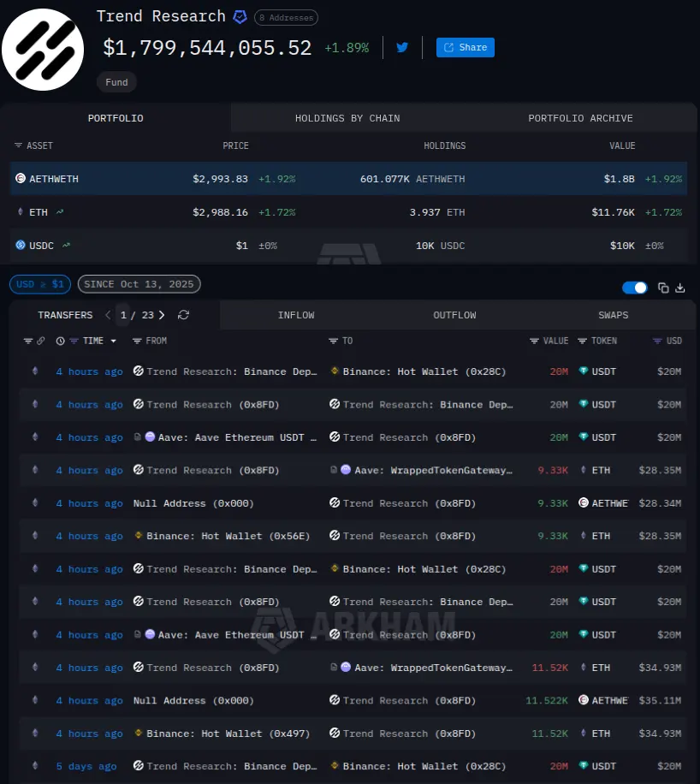The width and height of the screenshot is (700, 784).
Task: Open the 8 Addresses badge
Action: click(286, 17)
